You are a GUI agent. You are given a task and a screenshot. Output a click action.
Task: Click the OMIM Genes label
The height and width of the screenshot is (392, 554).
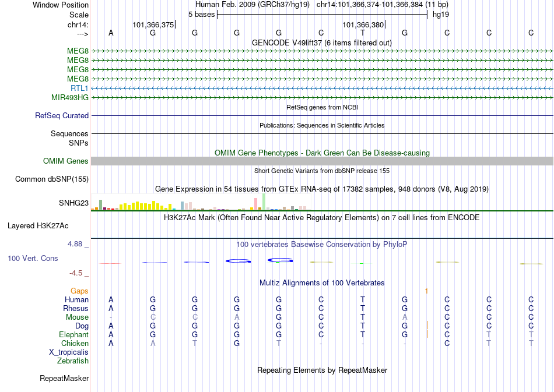tap(66, 161)
